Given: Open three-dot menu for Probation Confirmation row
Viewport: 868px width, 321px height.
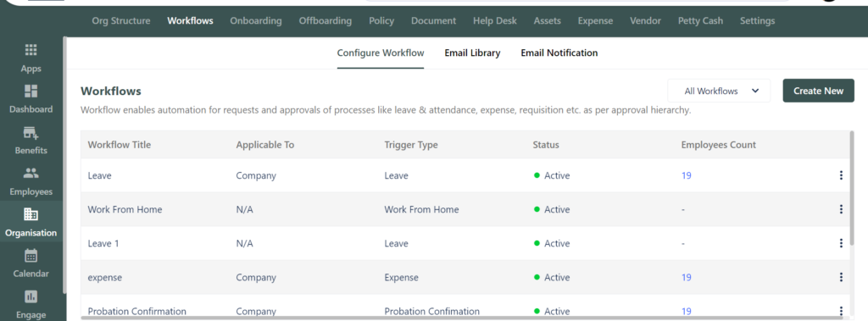Looking at the screenshot, I should [x=841, y=311].
